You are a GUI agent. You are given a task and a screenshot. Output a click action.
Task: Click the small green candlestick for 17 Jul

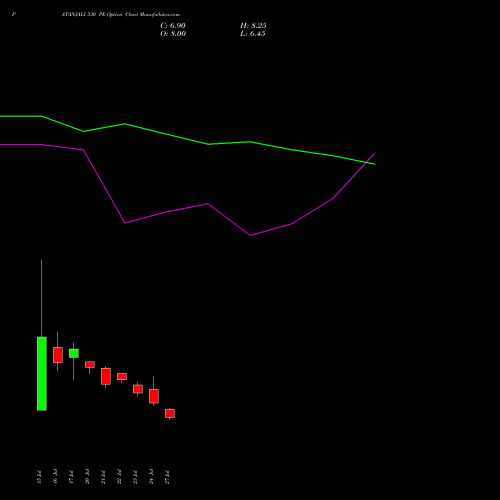[74, 353]
